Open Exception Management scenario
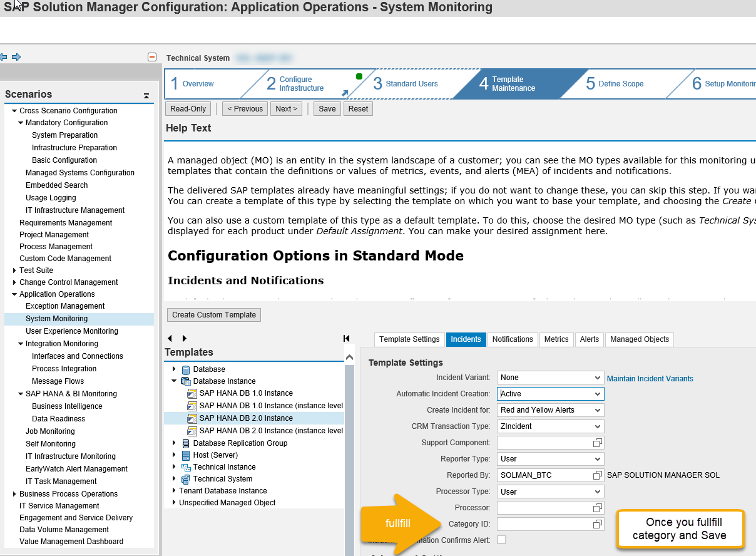756x556 pixels. click(65, 306)
